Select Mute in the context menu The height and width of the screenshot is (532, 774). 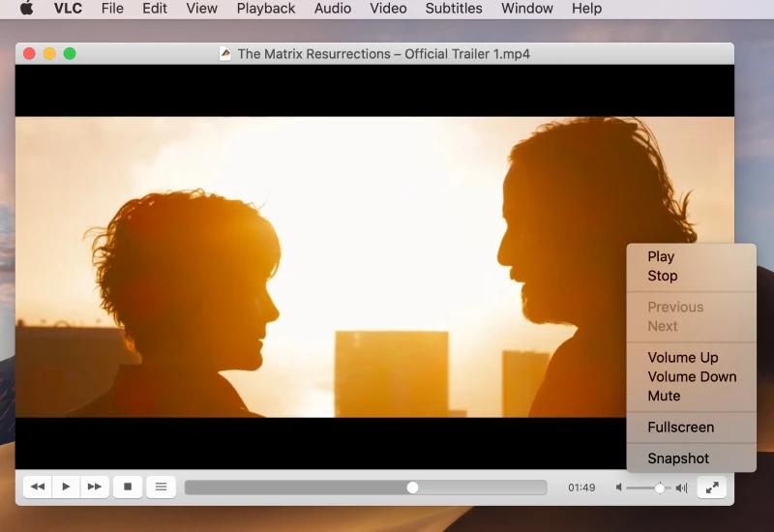691,396
